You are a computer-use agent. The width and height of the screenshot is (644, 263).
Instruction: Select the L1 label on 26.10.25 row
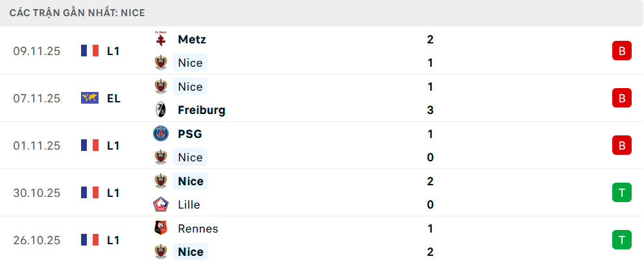(113, 240)
